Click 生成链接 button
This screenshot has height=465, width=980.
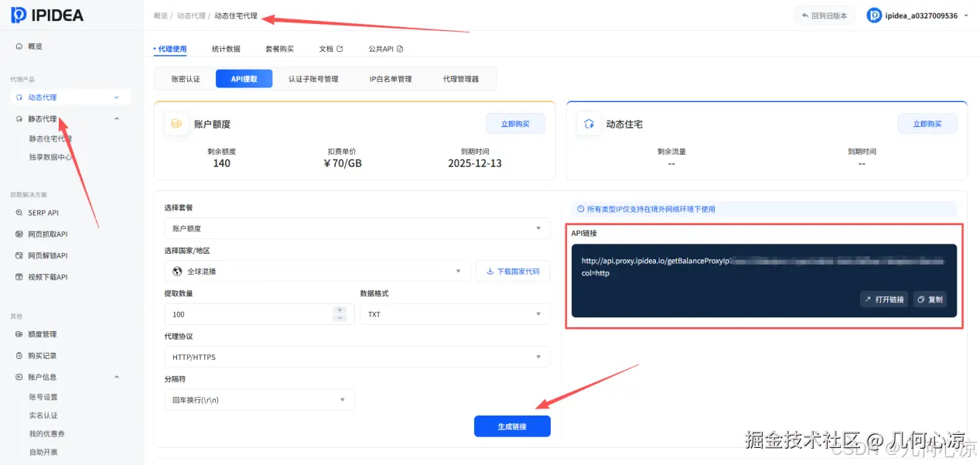512,426
